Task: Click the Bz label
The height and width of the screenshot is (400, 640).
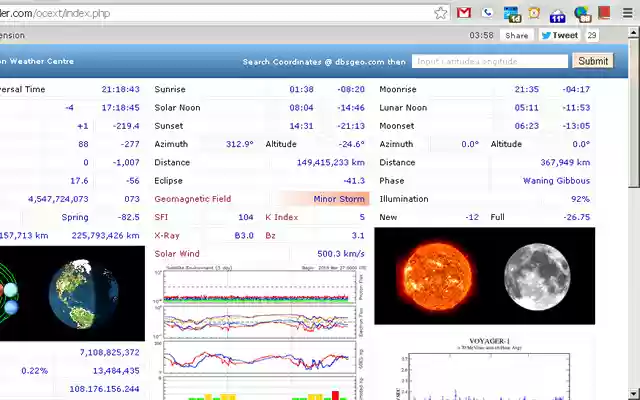Action: [x=270, y=236]
